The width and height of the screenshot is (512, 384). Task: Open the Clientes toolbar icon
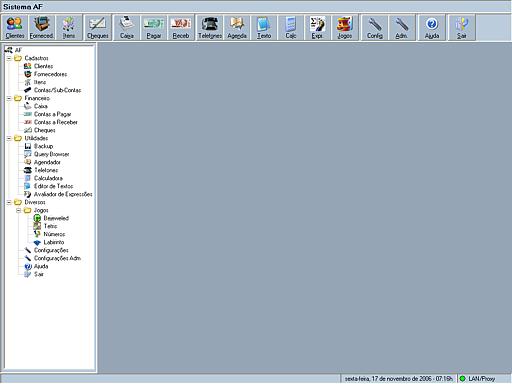click(15, 27)
